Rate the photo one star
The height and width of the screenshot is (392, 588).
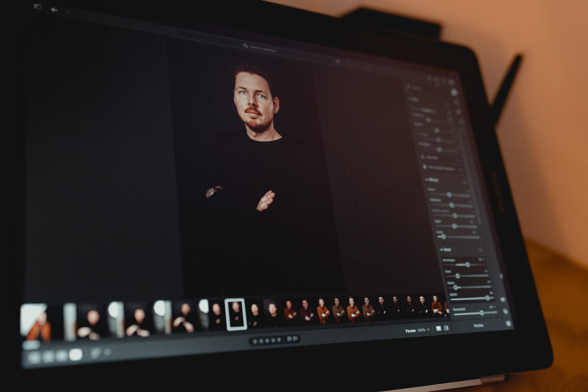[255, 341]
